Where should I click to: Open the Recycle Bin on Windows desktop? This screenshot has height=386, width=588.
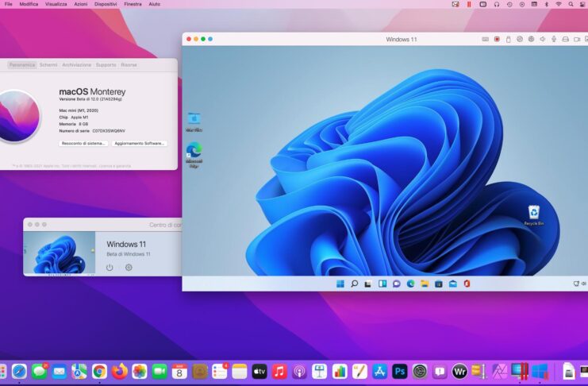tap(533, 215)
